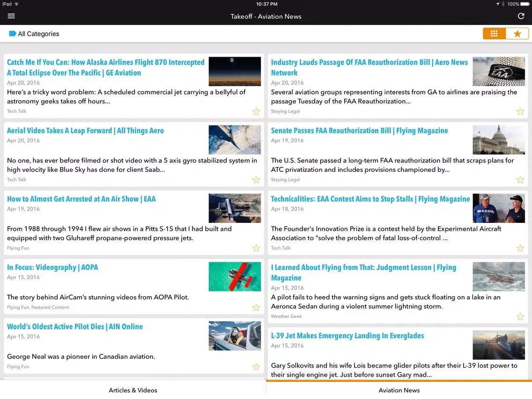Tap the L-39 jet sunset thumbnail
This screenshot has width=532, height=399.
coord(498,345)
